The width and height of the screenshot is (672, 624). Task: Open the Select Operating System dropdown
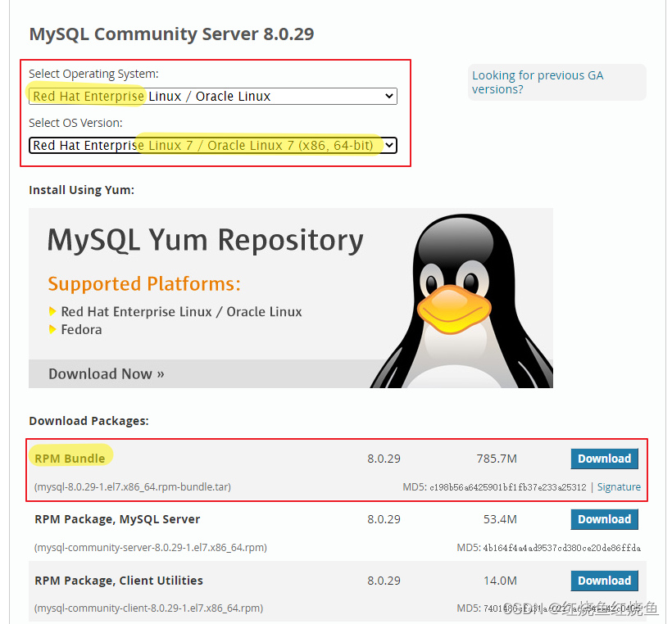pyautogui.click(x=213, y=96)
